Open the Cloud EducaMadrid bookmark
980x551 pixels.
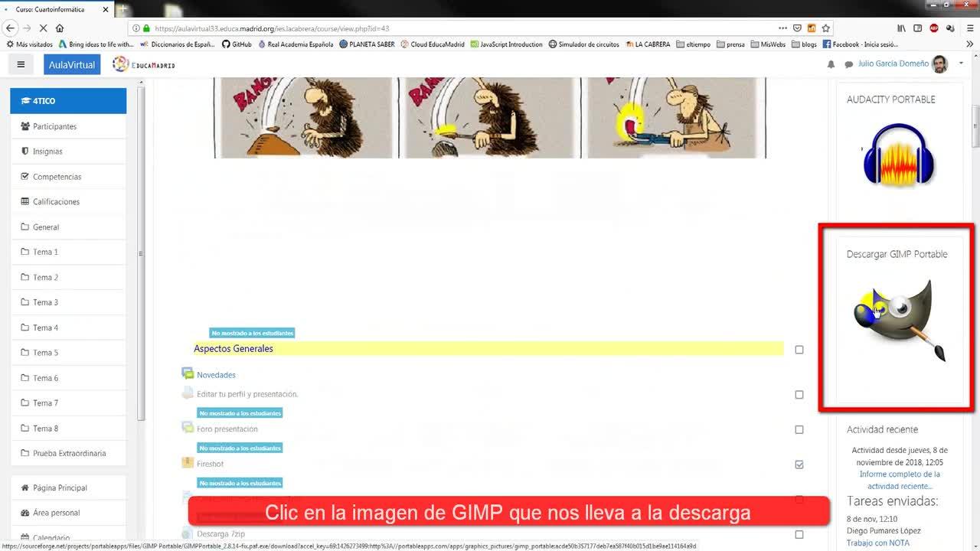pos(432,44)
